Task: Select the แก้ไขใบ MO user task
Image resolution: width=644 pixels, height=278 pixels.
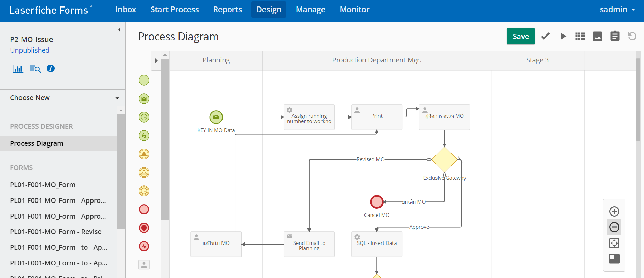Action: click(x=216, y=244)
